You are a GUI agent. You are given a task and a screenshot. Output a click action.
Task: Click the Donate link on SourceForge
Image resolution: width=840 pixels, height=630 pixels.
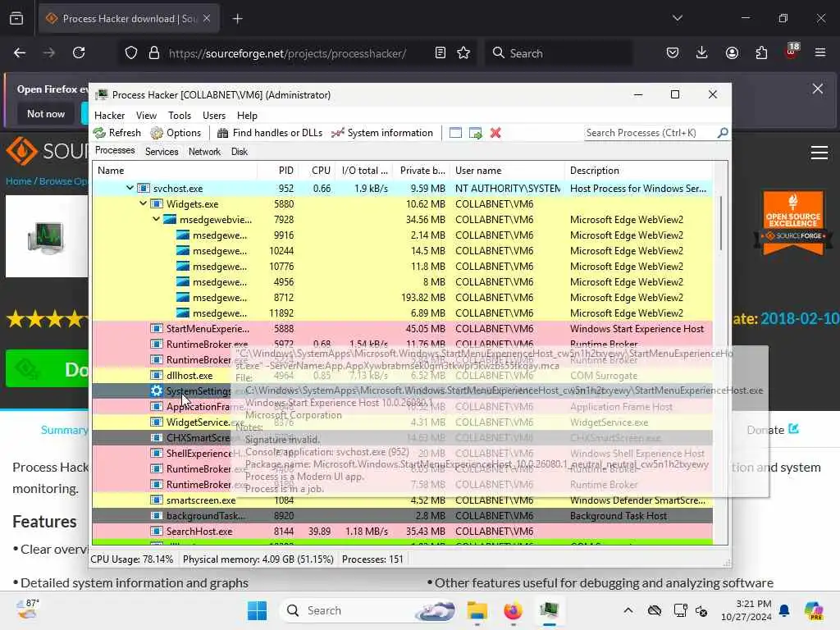773,430
